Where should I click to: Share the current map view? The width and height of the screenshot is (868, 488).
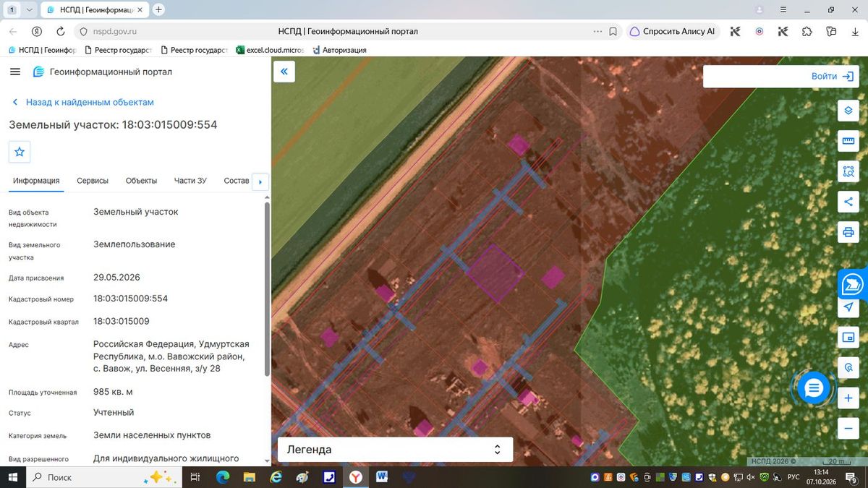pyautogui.click(x=848, y=202)
